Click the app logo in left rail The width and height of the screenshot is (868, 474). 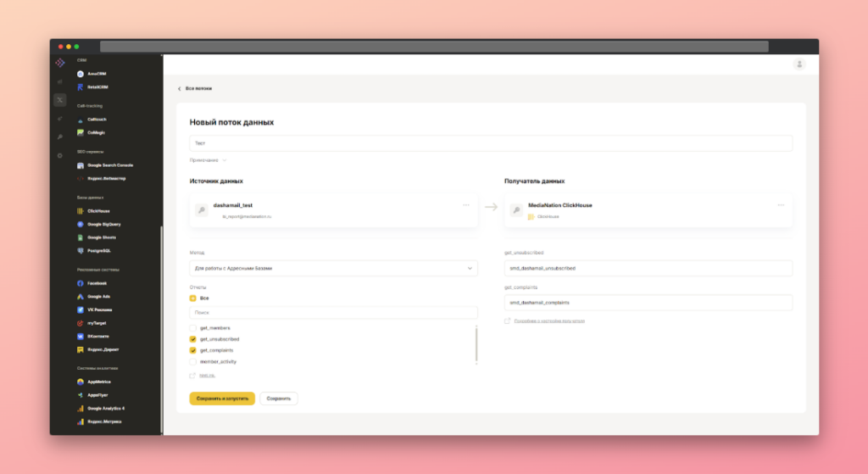pos(60,63)
